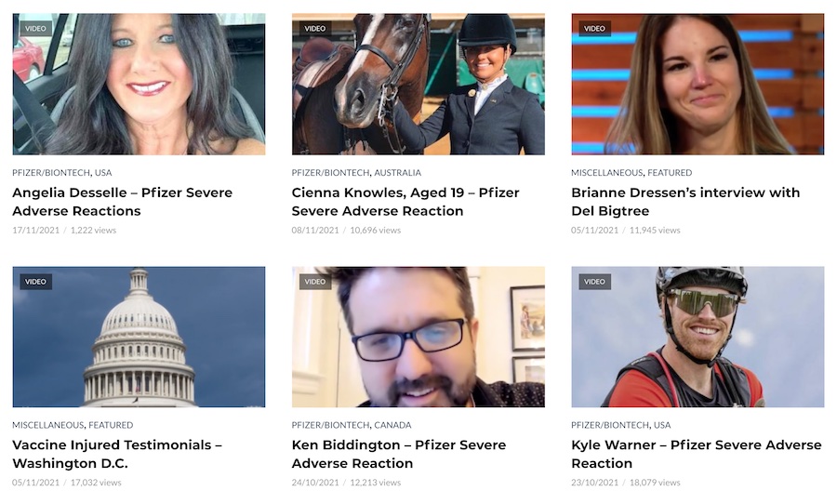The image size is (837, 504).
Task: Click VIDEO badge on Angelia Desselle thumbnail
Action: pyautogui.click(x=35, y=29)
